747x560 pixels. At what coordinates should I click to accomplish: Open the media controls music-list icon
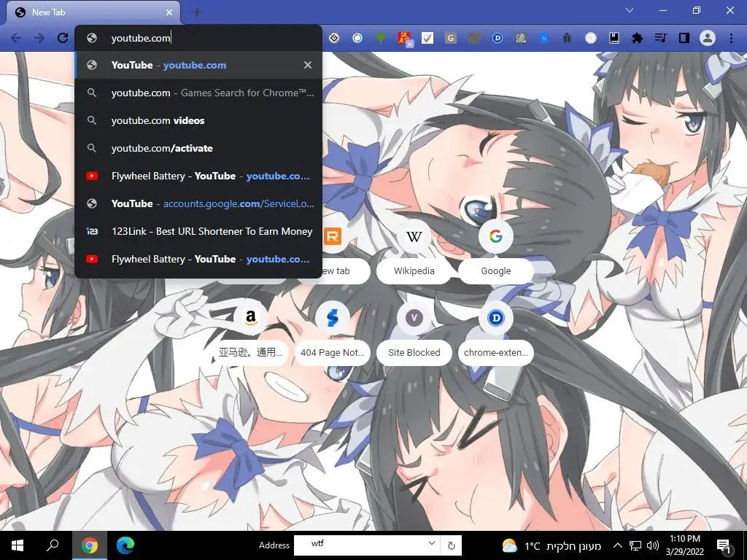(x=661, y=38)
